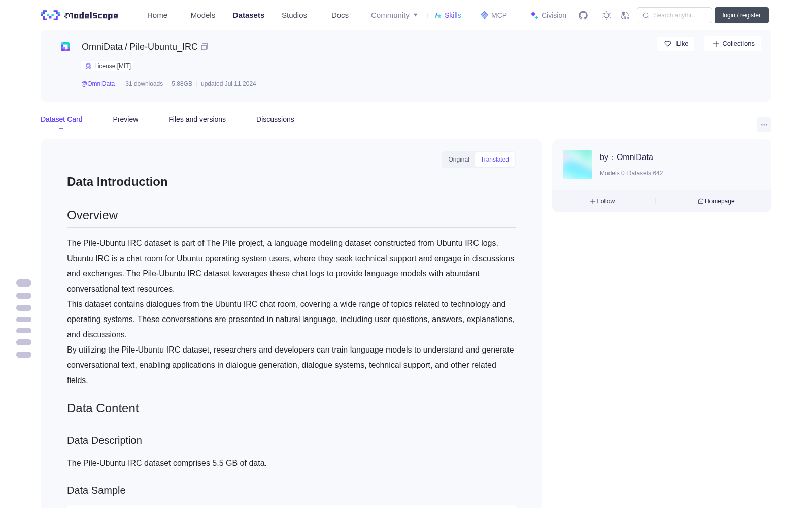The image size is (812, 508).
Task: Open the three-dots more options button
Action: coord(764,124)
